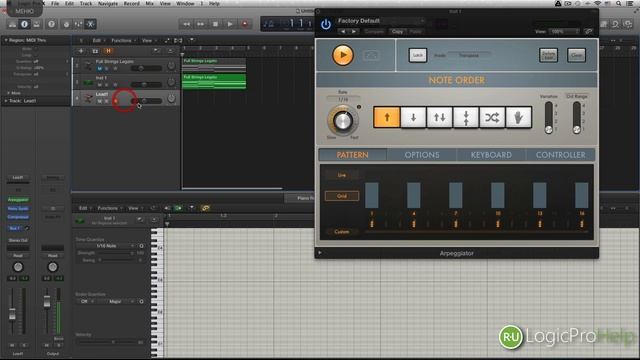Add a new track with plus button
Screen dimensions: 640x360
(81, 51)
